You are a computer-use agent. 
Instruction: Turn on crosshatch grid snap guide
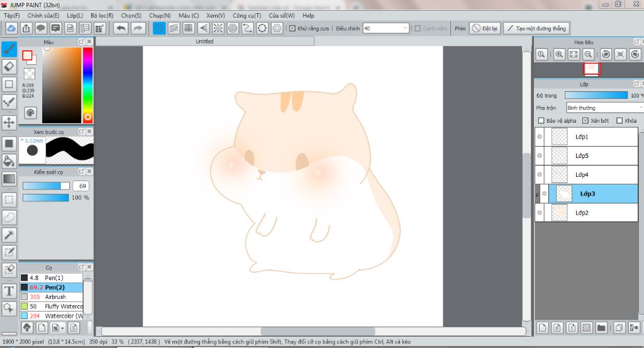tap(189, 28)
